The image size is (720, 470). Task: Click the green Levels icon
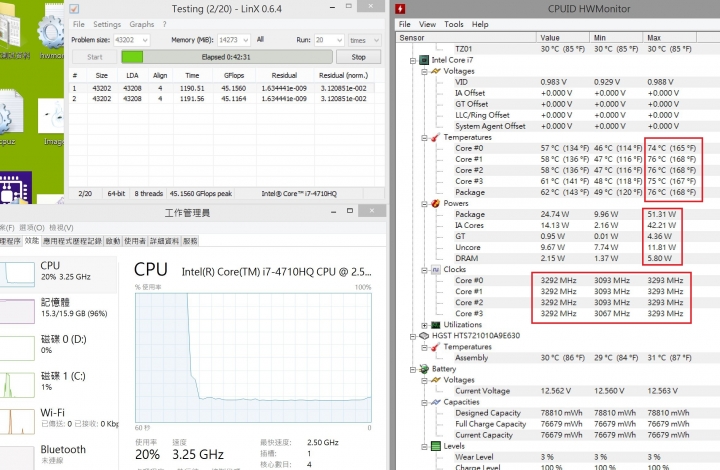435,446
